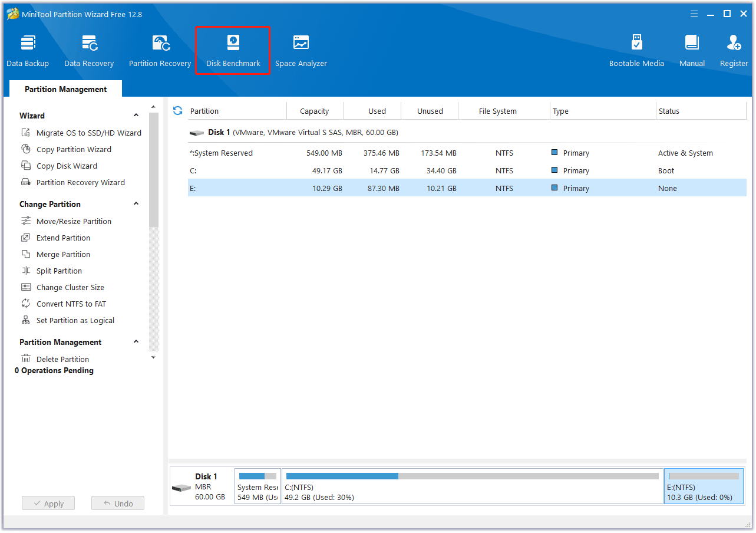
Task: Click the sidebar scroll-down arrow
Action: 154,357
